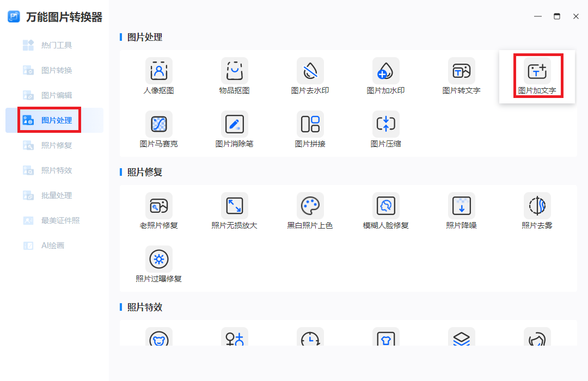Click the clock-arrow effect icon under 照片特效

pyautogui.click(x=310, y=337)
